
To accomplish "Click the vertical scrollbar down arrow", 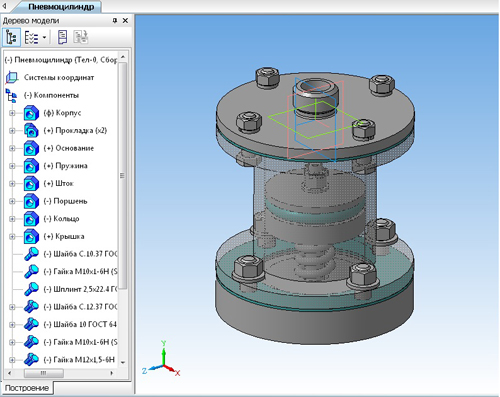I will coord(123,362).
